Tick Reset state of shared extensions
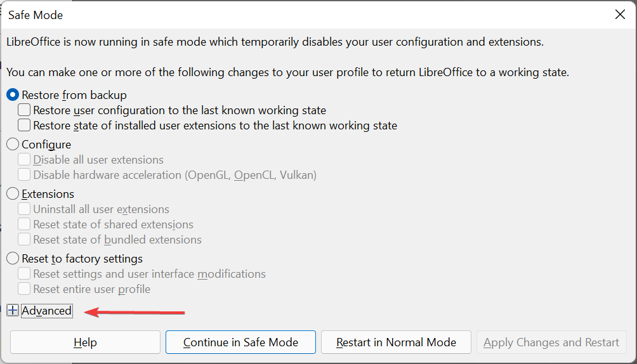637x364 pixels. click(24, 224)
